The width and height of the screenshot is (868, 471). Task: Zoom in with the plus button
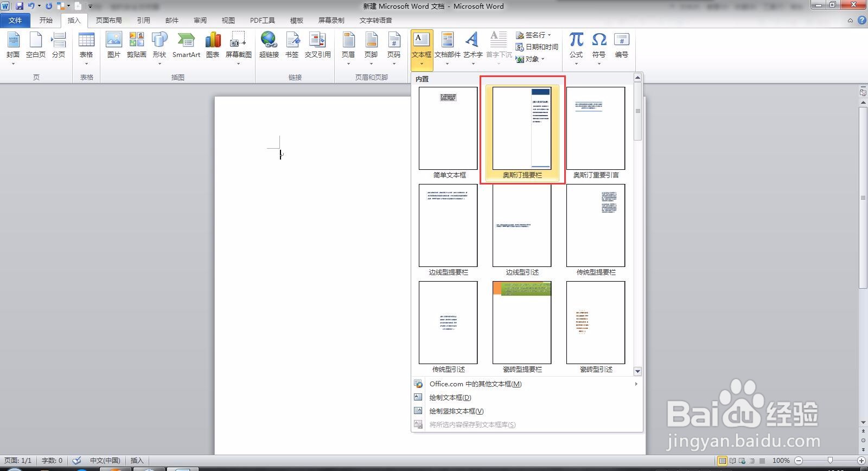click(861, 461)
